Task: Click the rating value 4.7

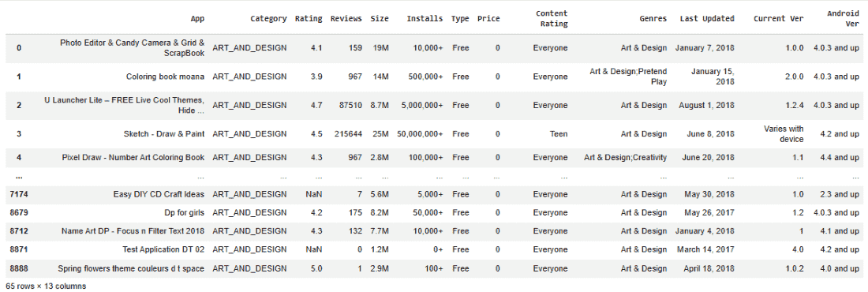Action: point(316,105)
